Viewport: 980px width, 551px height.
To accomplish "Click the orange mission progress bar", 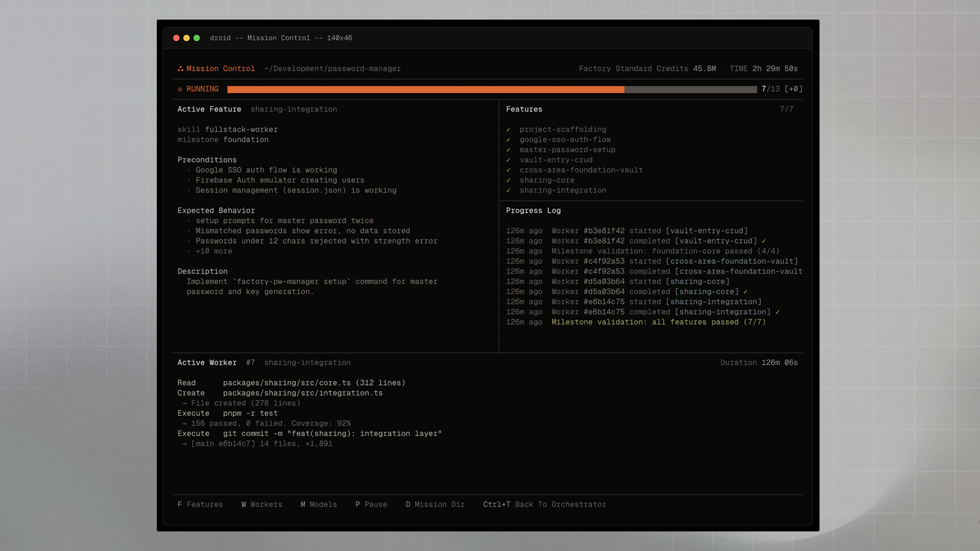I will tap(426, 89).
